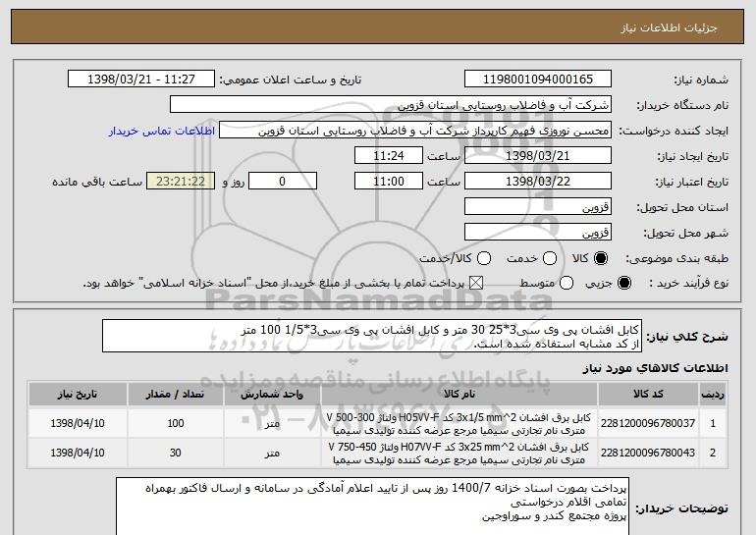Click the validity date field 1398/03/22
The image size is (756, 535).
click(538, 182)
